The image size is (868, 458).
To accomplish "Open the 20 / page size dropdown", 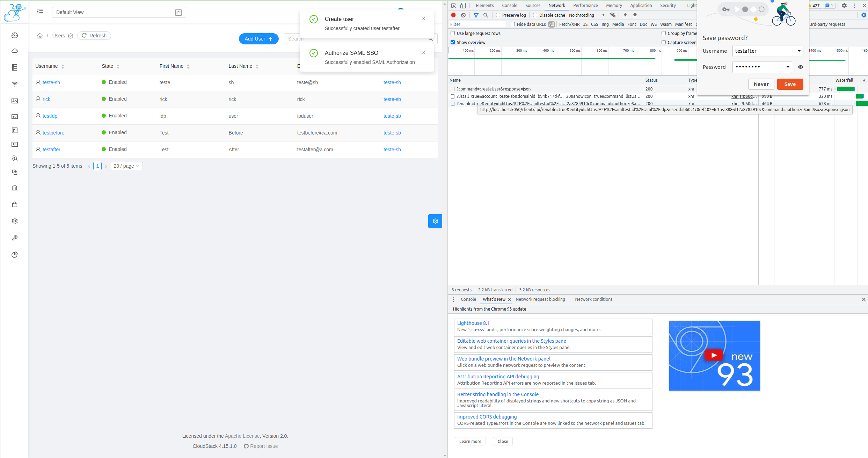I will click(126, 166).
